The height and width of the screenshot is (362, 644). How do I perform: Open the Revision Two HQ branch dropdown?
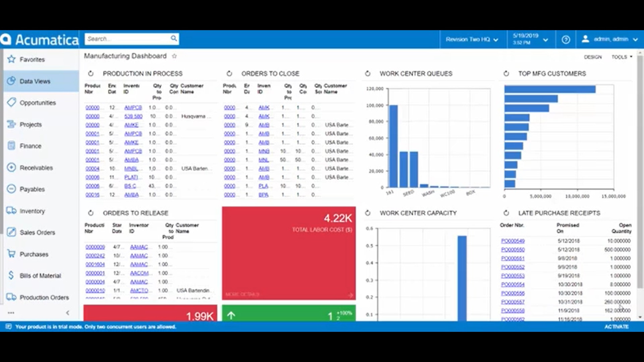[471, 39]
